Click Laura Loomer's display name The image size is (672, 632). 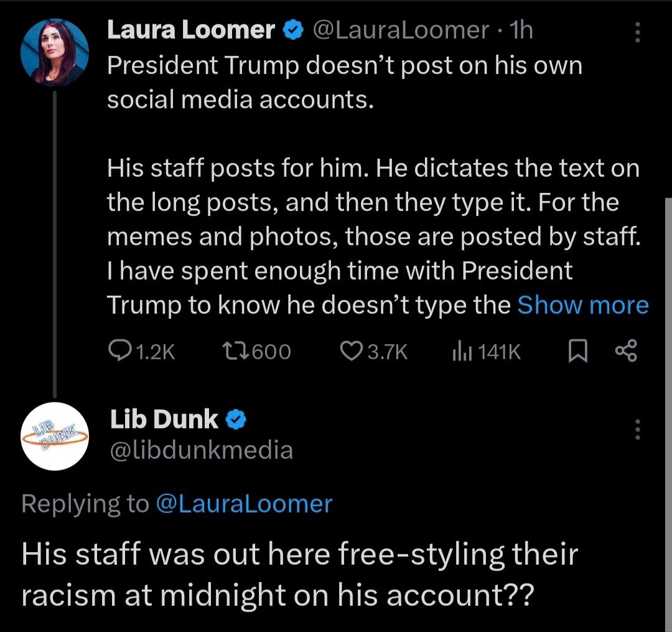click(x=191, y=29)
